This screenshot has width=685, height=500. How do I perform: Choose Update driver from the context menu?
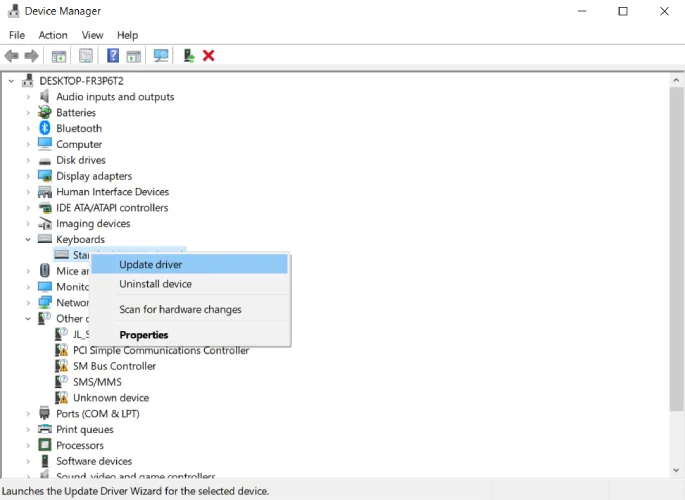(x=150, y=265)
